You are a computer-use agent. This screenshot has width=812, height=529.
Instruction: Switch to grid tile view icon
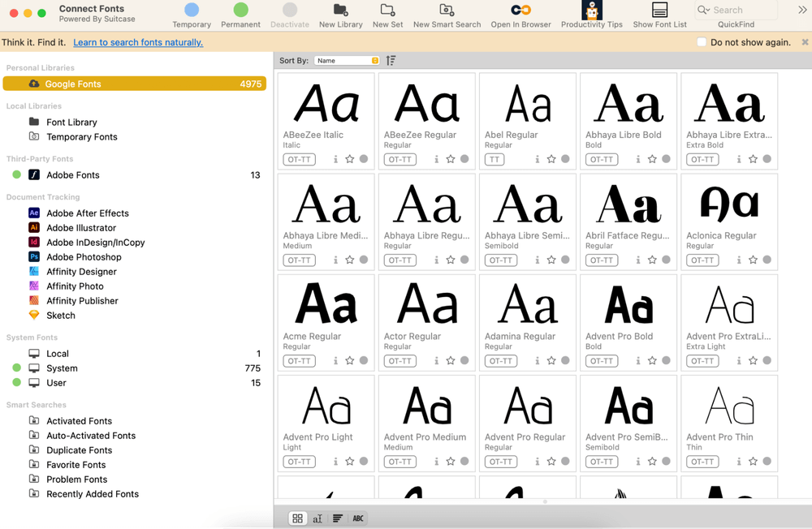(297, 518)
